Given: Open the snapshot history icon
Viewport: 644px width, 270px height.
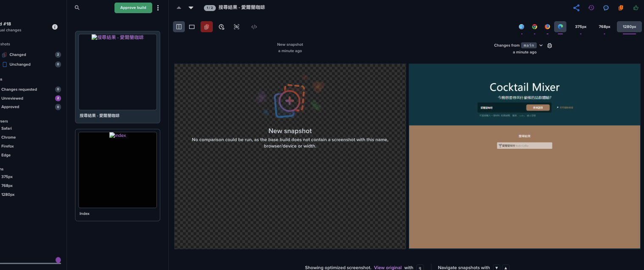Looking at the screenshot, I should (x=591, y=8).
